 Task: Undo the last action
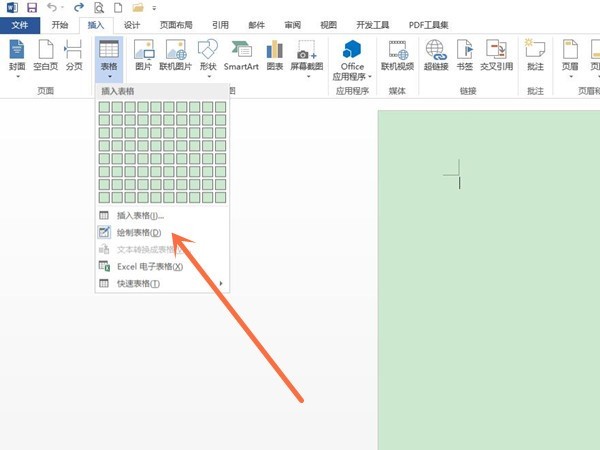tap(52, 7)
